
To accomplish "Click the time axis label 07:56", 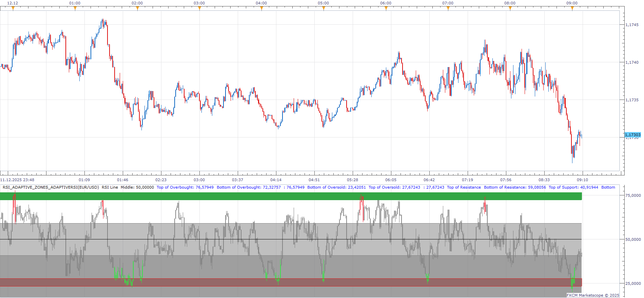I will click(506, 180).
